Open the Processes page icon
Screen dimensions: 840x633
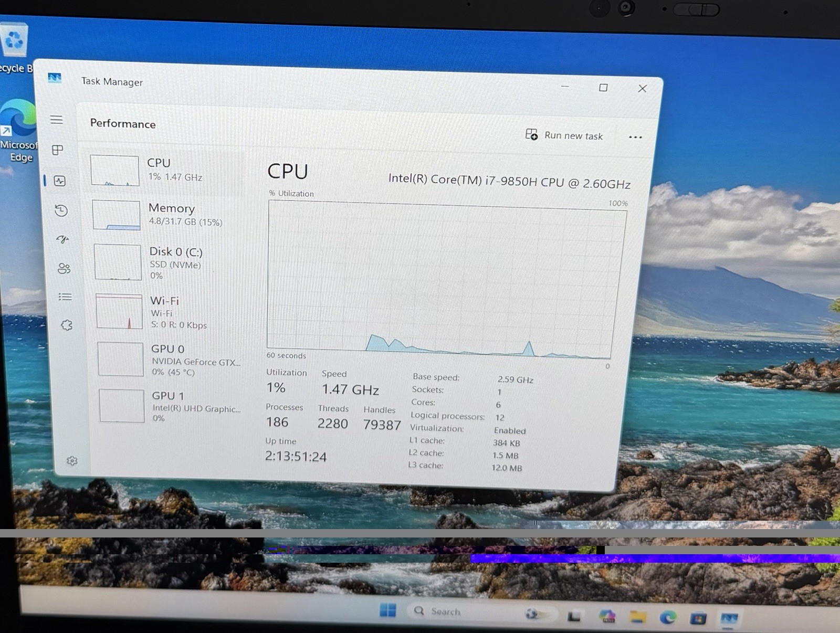58,150
